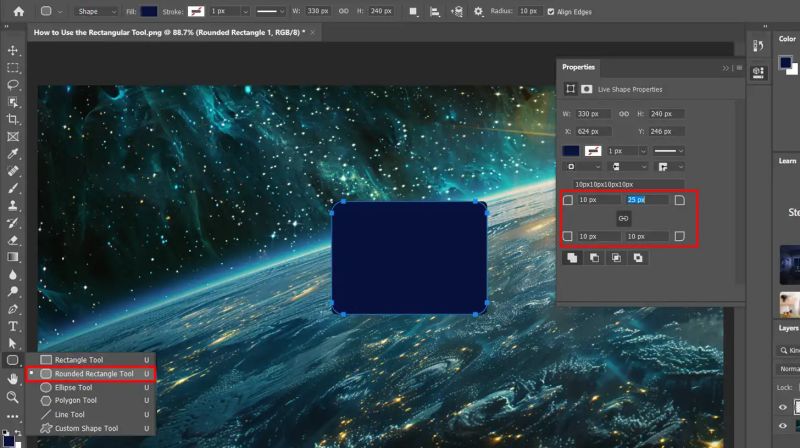
Task: Open the History panel icon
Action: (x=758, y=46)
